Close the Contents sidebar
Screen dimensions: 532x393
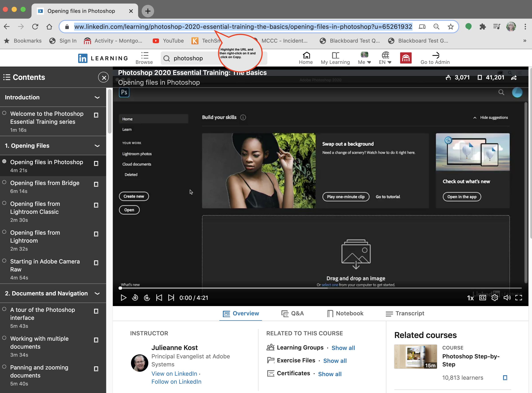tap(103, 77)
